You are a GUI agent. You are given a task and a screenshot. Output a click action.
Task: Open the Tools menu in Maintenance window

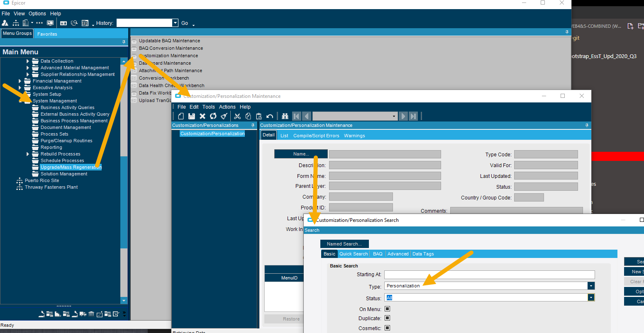(209, 107)
